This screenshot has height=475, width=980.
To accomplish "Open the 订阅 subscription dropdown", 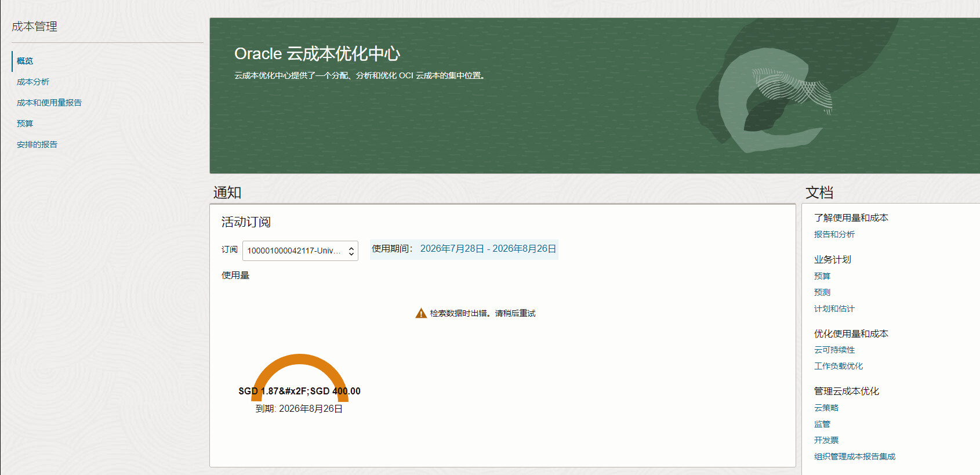I will point(300,251).
